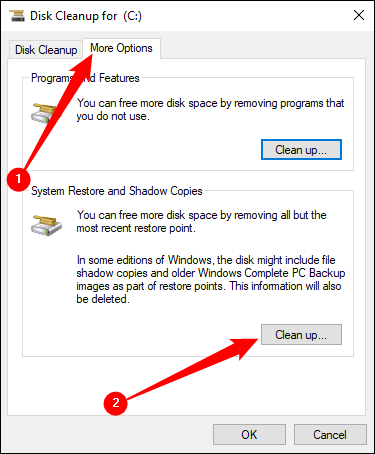Click the red arrow head pointing at lower Clean up

point(245,348)
